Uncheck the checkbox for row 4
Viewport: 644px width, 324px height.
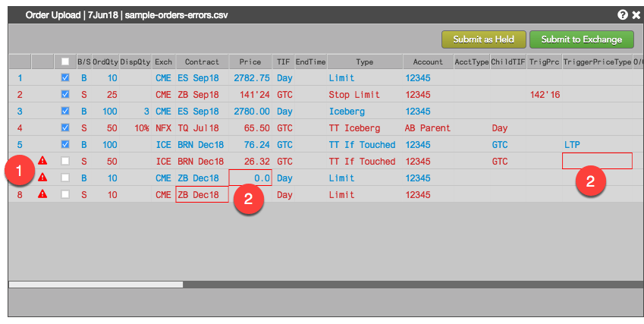[65, 127]
